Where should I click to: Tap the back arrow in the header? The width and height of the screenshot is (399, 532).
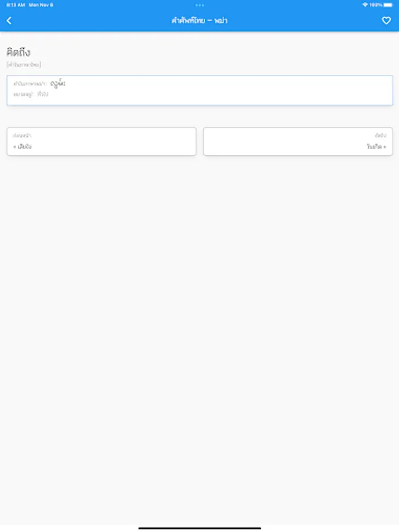(9, 21)
